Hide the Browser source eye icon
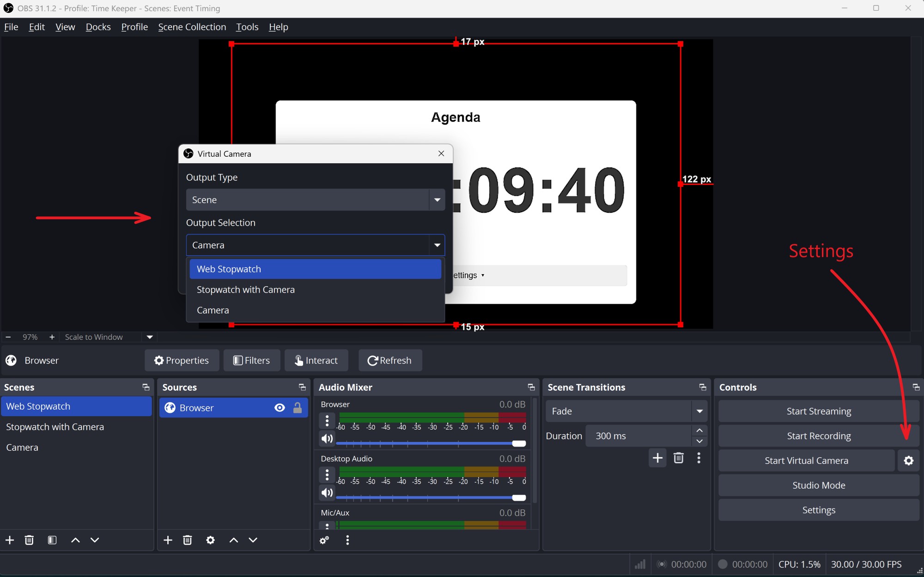 tap(280, 408)
